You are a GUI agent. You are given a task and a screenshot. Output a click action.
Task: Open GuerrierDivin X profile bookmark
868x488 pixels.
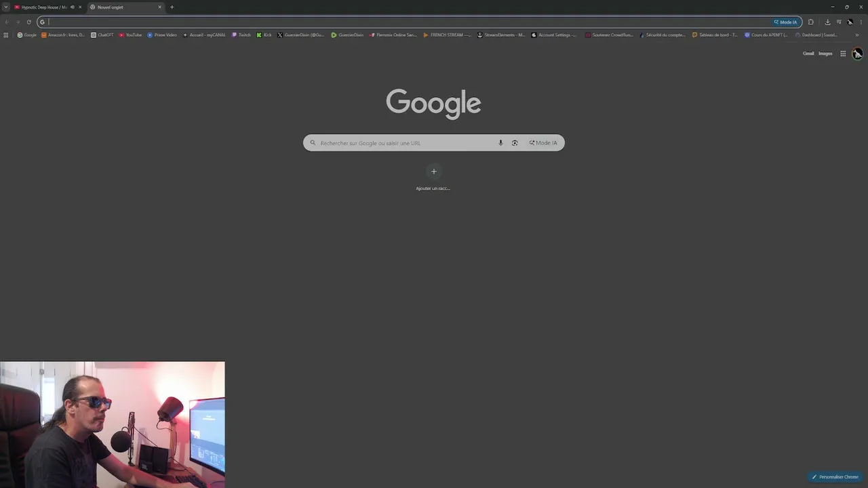300,35
